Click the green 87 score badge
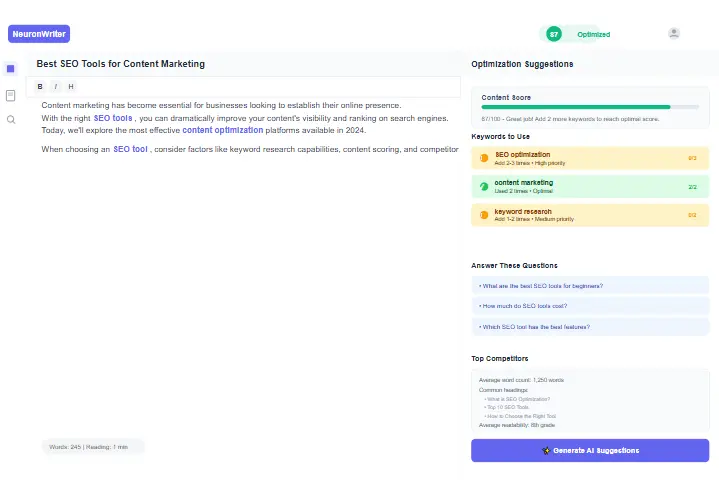Viewport: 719px width, 488px height. 553,34
